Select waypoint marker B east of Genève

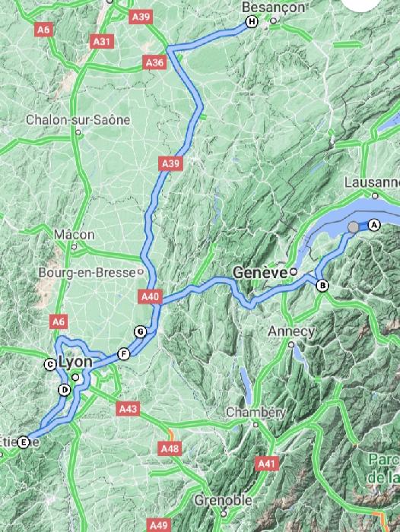322,285
